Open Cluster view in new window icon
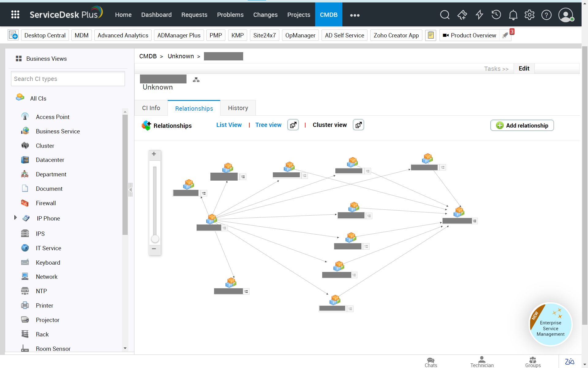Viewport: 588px width, 368px height. point(358,125)
